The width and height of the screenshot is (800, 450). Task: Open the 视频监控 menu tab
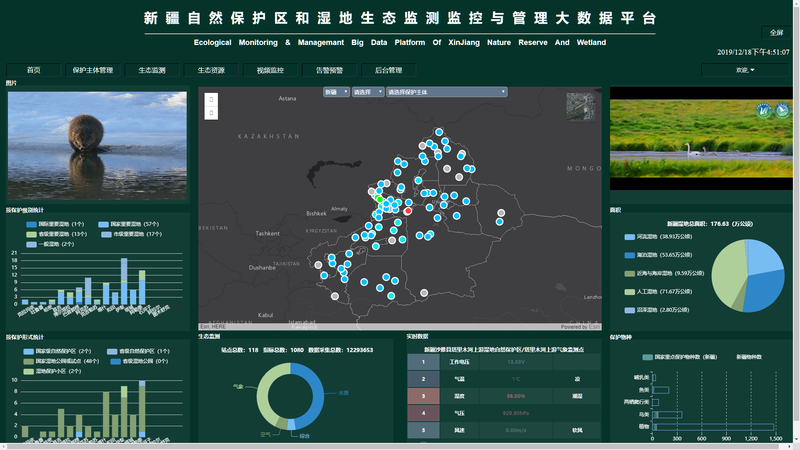pyautogui.click(x=270, y=70)
